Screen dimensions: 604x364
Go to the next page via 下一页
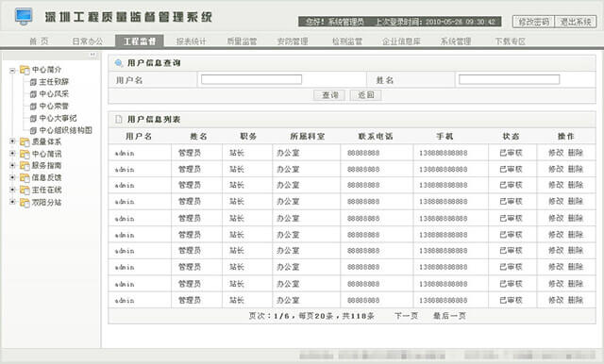pyautogui.click(x=406, y=316)
